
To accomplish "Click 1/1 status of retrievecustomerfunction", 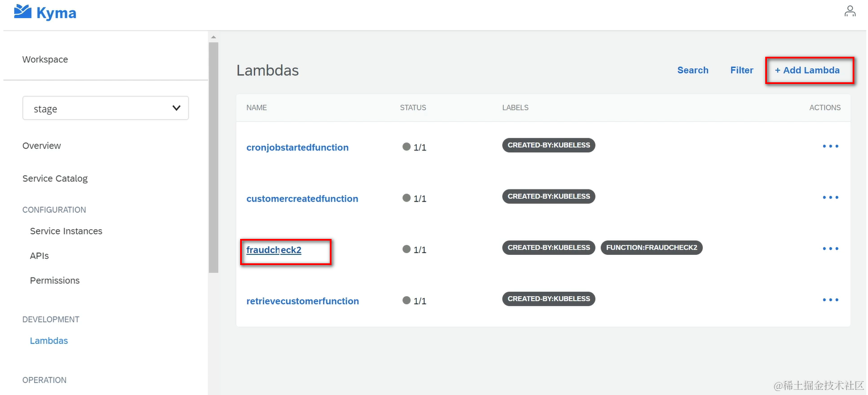I will (420, 301).
